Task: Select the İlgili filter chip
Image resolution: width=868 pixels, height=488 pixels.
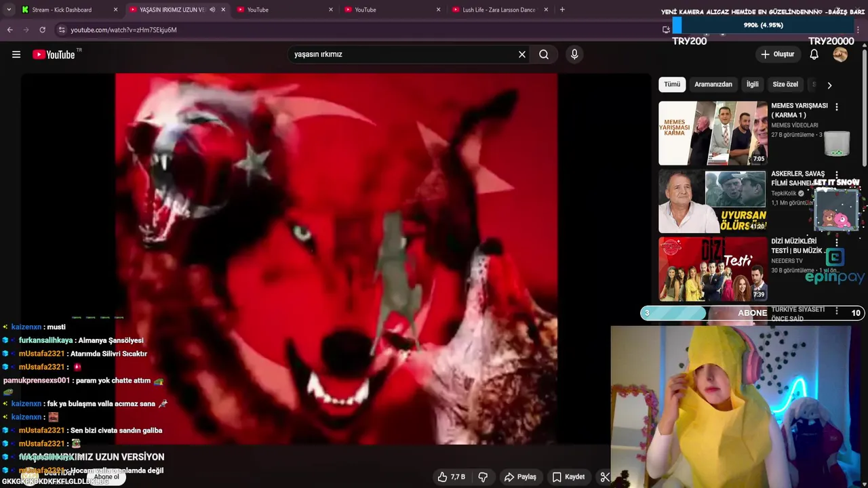Action: point(753,84)
